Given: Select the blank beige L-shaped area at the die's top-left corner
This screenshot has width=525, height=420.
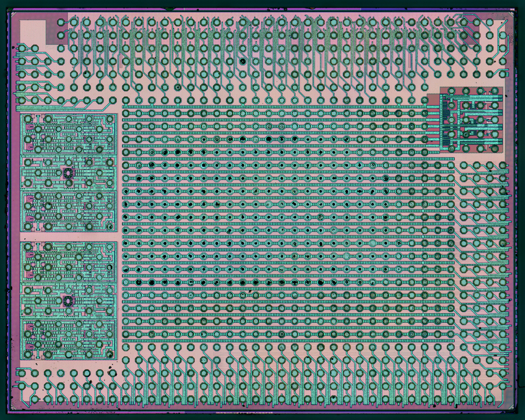Looking at the screenshot, I should point(33,31).
